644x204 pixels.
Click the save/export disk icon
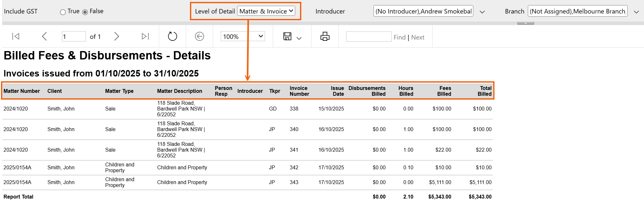pyautogui.click(x=287, y=37)
